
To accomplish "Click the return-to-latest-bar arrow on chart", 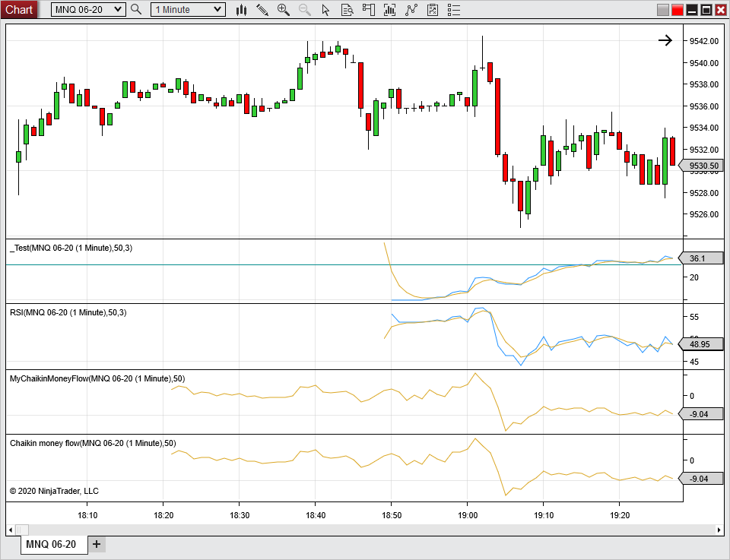I will pos(665,40).
